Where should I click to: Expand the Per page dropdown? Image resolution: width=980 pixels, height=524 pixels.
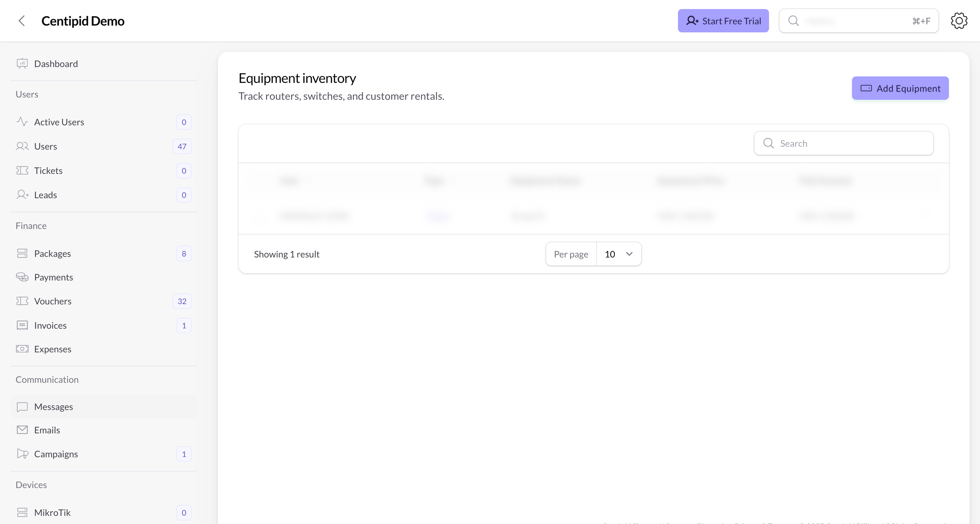point(619,254)
